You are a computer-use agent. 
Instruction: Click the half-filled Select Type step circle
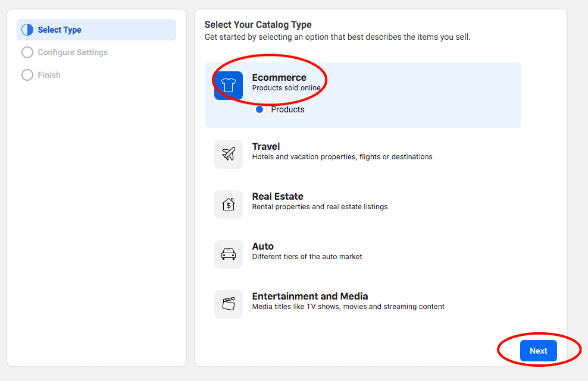click(27, 30)
